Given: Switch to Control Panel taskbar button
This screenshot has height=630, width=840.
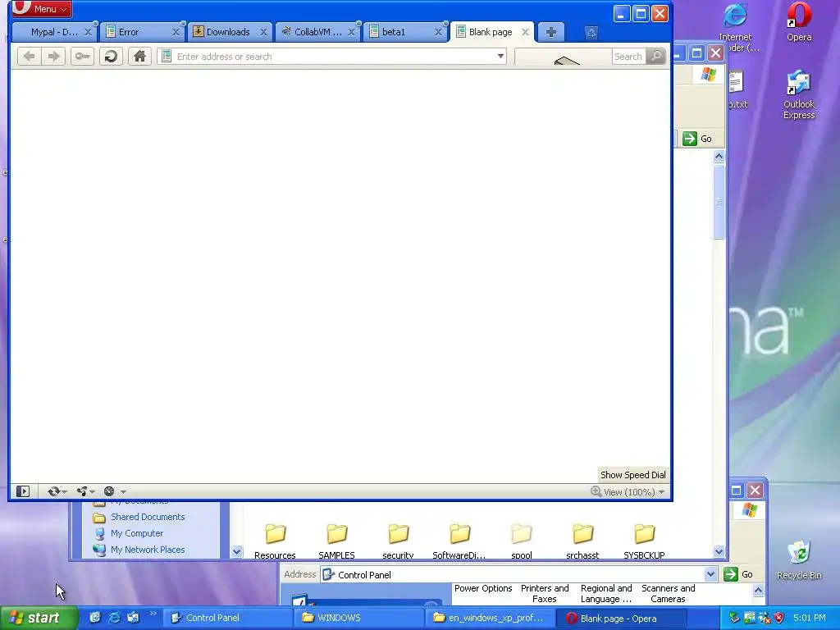Looking at the screenshot, I should tap(227, 619).
